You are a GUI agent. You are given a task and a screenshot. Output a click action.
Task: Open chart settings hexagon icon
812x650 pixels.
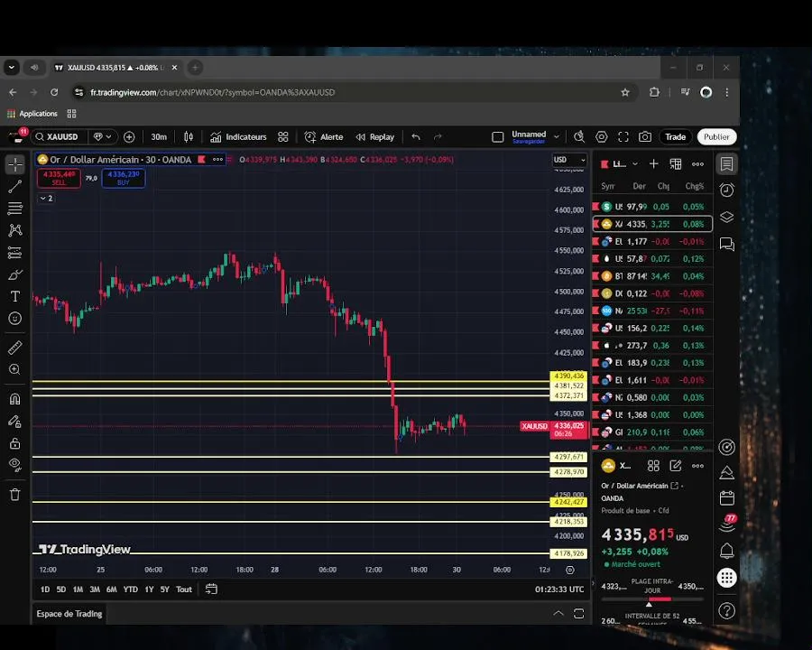(601, 137)
